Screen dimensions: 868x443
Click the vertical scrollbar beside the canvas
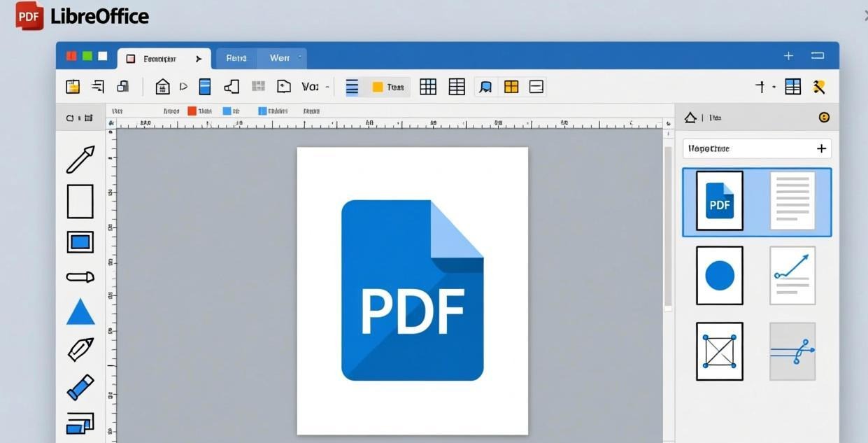[x=668, y=227]
